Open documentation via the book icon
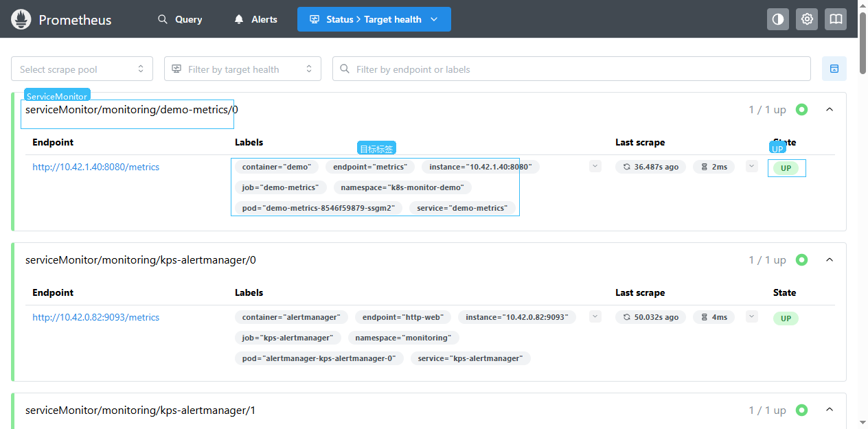Viewport: 868px width, 429px height. [836, 19]
